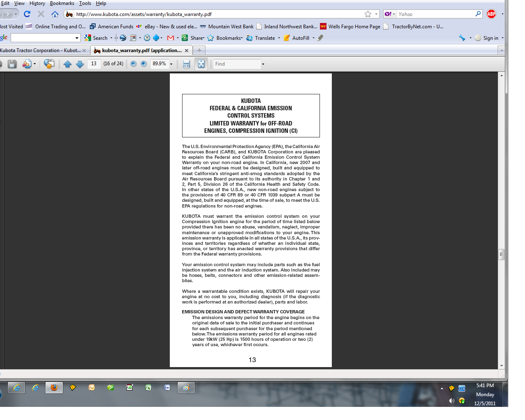This screenshot has width=525, height=420.
Task: Open the PDF zoom percentage dropdown
Action: (171, 64)
